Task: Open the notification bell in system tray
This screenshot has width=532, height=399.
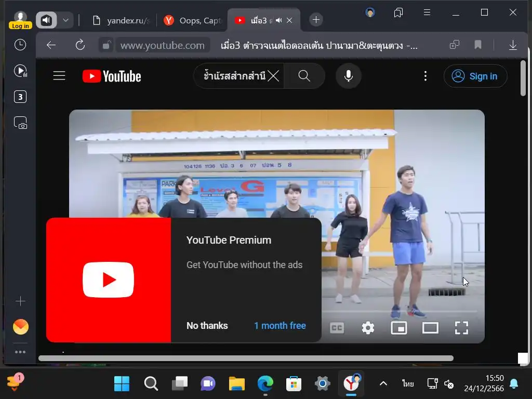Action: (514, 384)
